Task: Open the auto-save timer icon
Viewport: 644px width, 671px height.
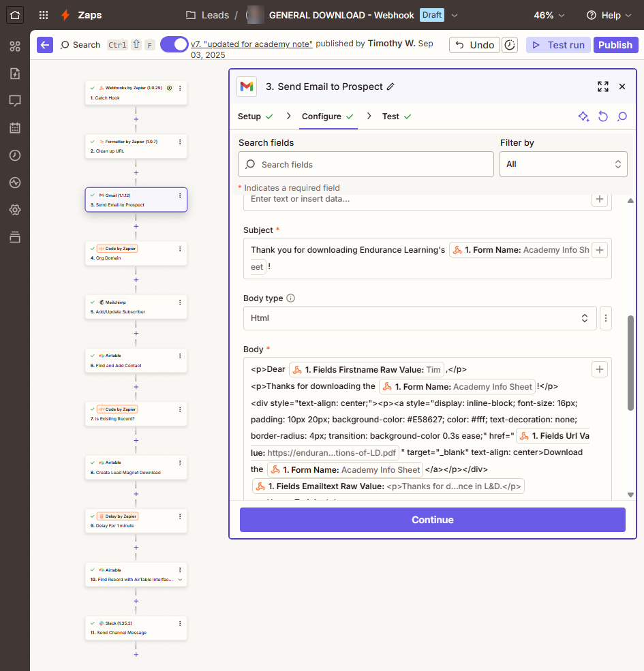Action: click(510, 45)
